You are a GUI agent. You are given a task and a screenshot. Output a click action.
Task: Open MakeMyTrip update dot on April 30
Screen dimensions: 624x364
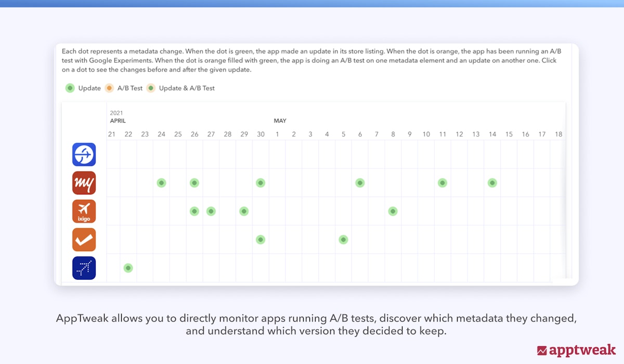point(261,183)
